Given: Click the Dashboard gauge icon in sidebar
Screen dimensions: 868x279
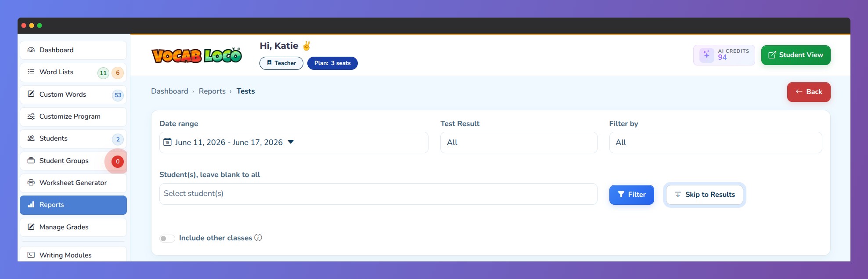Looking at the screenshot, I should click(x=31, y=50).
